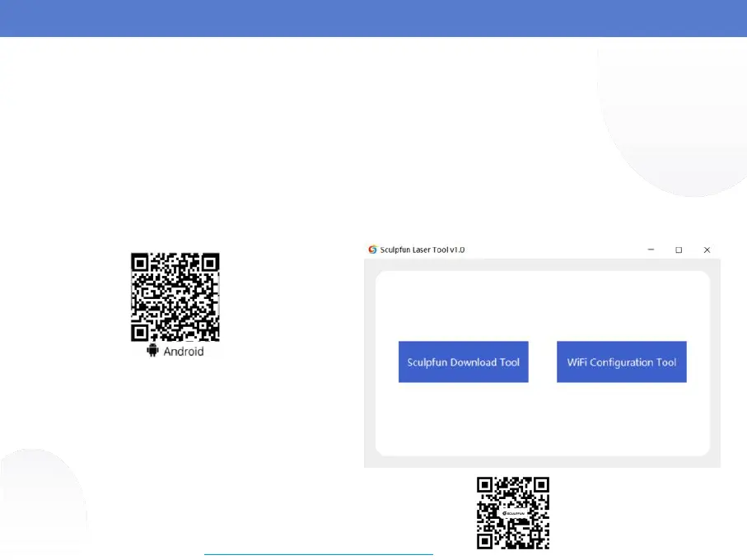Click the Android QR code
This screenshot has width=747, height=560.
(175, 297)
